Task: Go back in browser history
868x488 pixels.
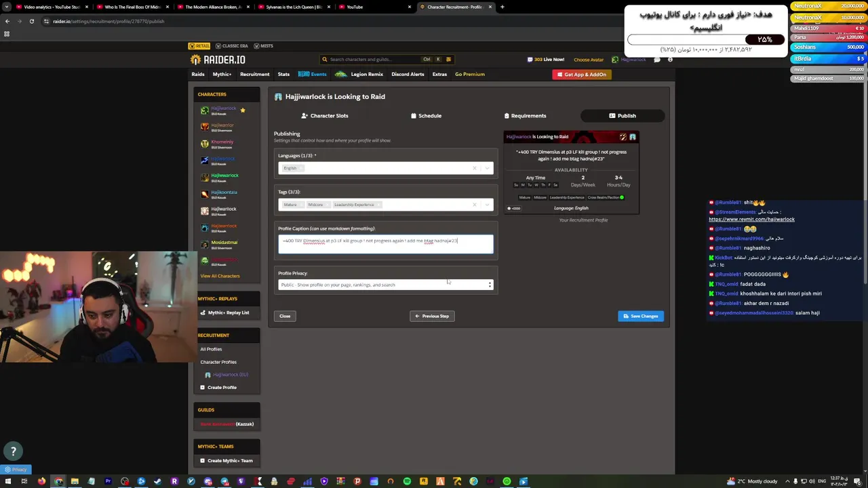Action: coord(7,21)
